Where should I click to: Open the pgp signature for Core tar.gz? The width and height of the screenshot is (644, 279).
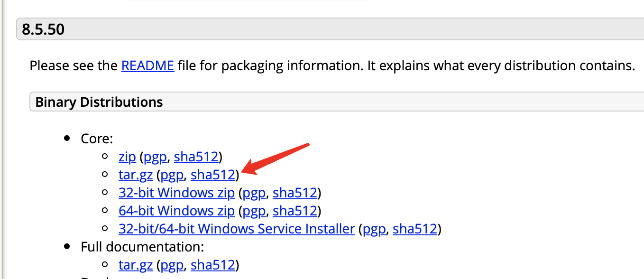coord(172,176)
